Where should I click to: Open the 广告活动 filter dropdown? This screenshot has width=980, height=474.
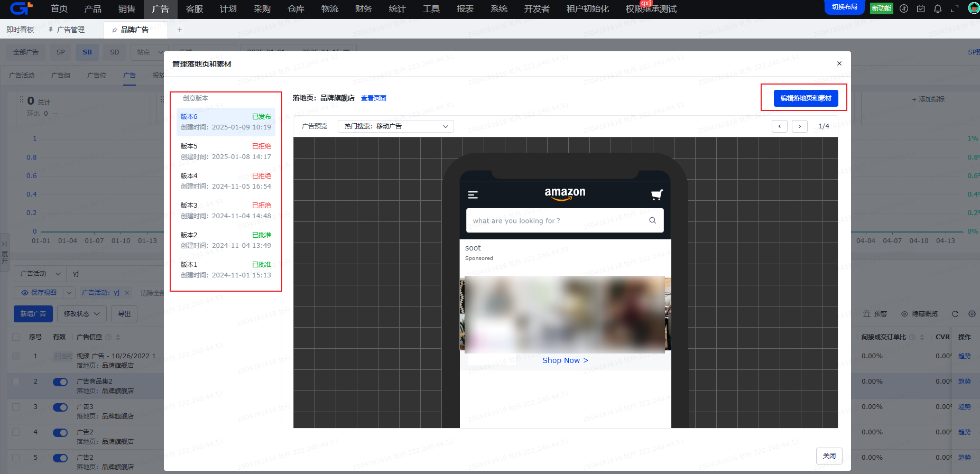pyautogui.click(x=40, y=274)
